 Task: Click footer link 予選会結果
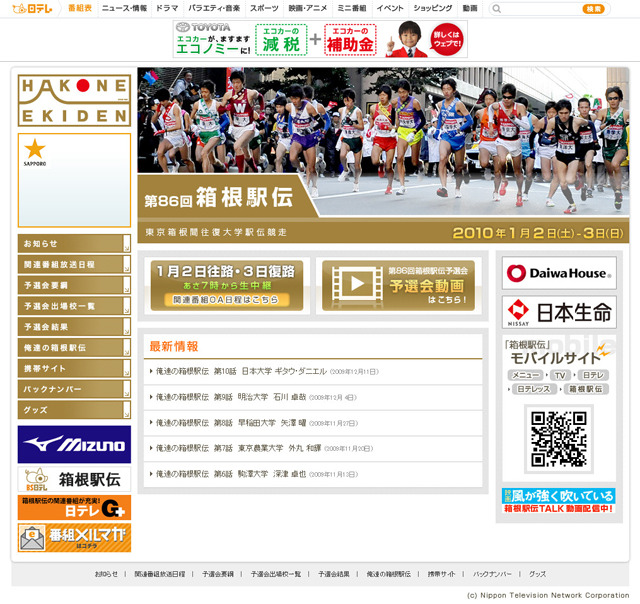(x=333, y=574)
